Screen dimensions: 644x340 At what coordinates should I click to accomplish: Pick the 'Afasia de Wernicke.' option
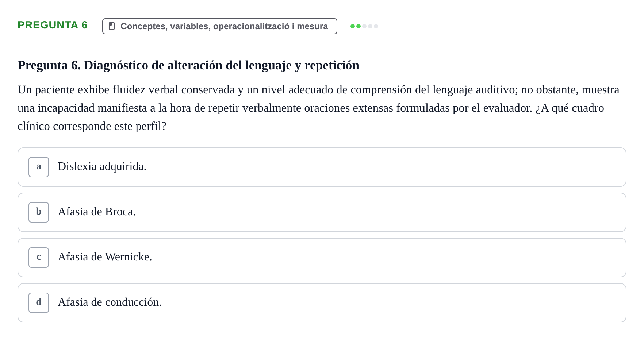(322, 258)
